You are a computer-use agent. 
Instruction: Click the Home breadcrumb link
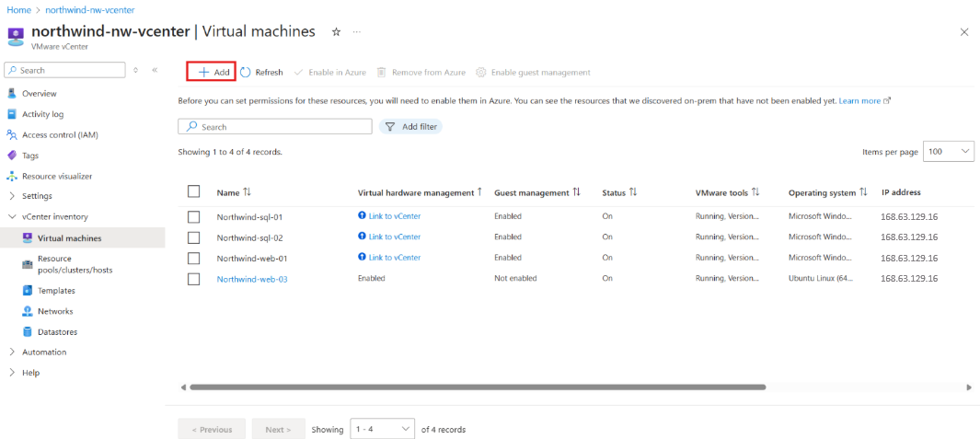17,11
